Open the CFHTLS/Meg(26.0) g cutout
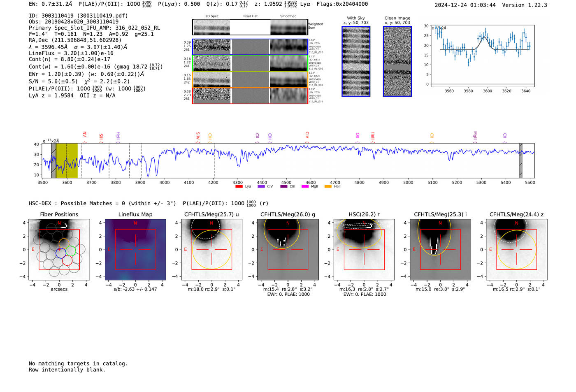This screenshot has width=576, height=392. pyautogui.click(x=288, y=249)
